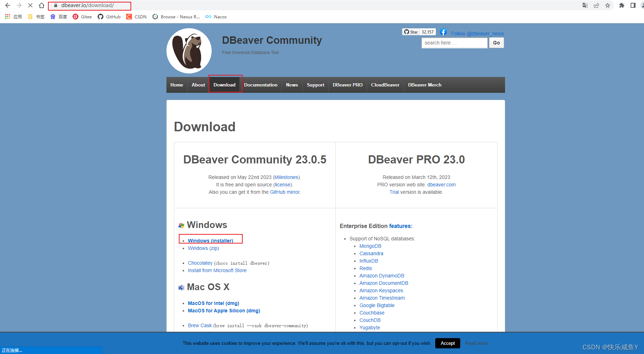Stop page loading with the X icon
This screenshot has width=644, height=354.
pyautogui.click(x=30, y=5)
